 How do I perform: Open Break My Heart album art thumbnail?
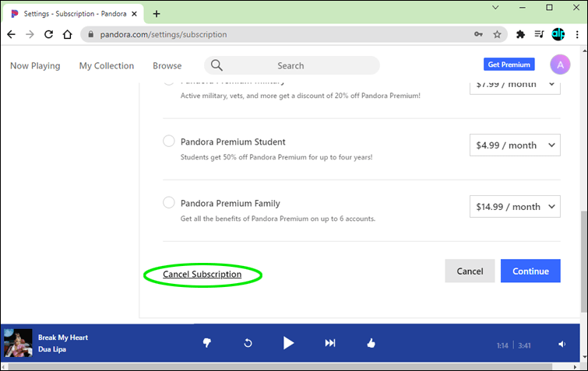click(x=18, y=342)
